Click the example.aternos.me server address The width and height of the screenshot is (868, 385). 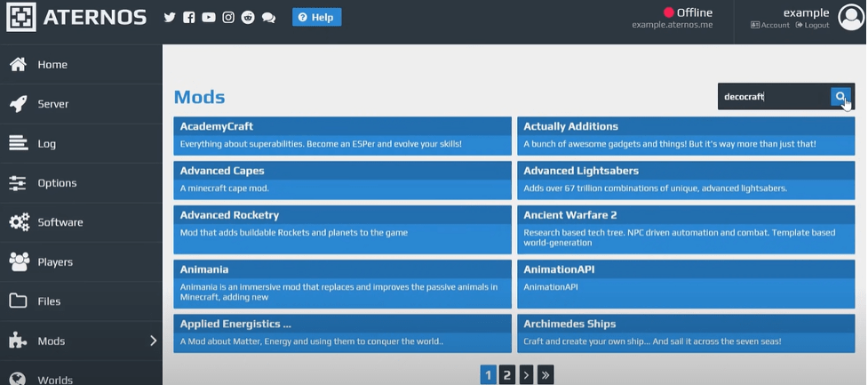[x=672, y=25]
